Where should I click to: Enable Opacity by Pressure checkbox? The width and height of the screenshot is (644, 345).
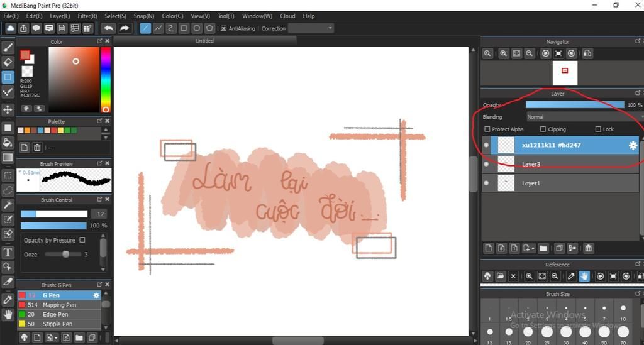(x=82, y=239)
